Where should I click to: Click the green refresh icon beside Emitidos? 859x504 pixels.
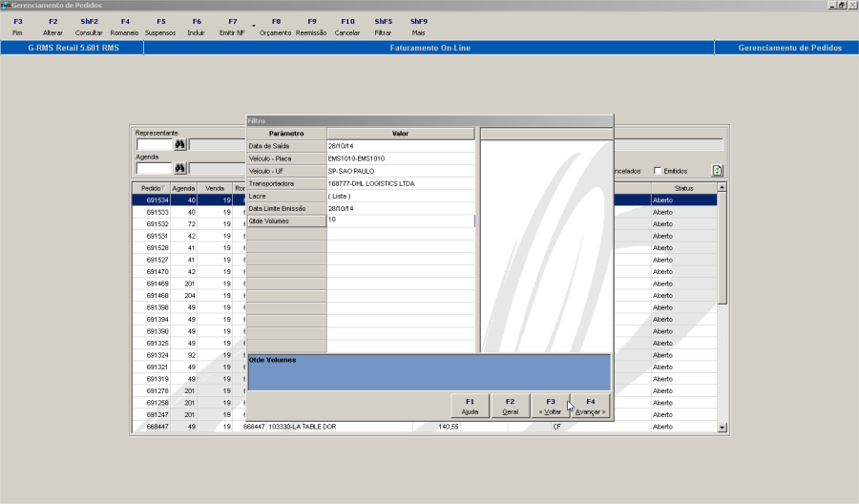pyautogui.click(x=717, y=171)
